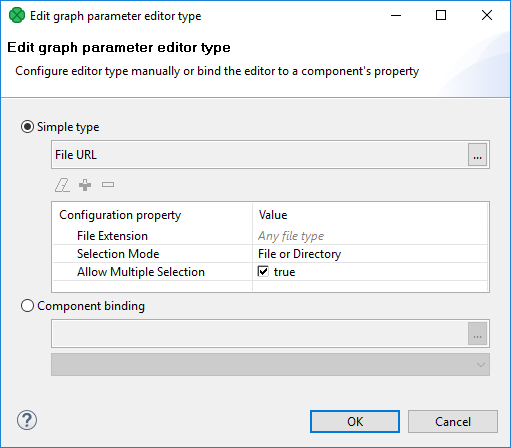Viewport: 511px width, 448px height.
Task: Click the edit (pencil) icon above the properties table
Action: click(x=62, y=185)
